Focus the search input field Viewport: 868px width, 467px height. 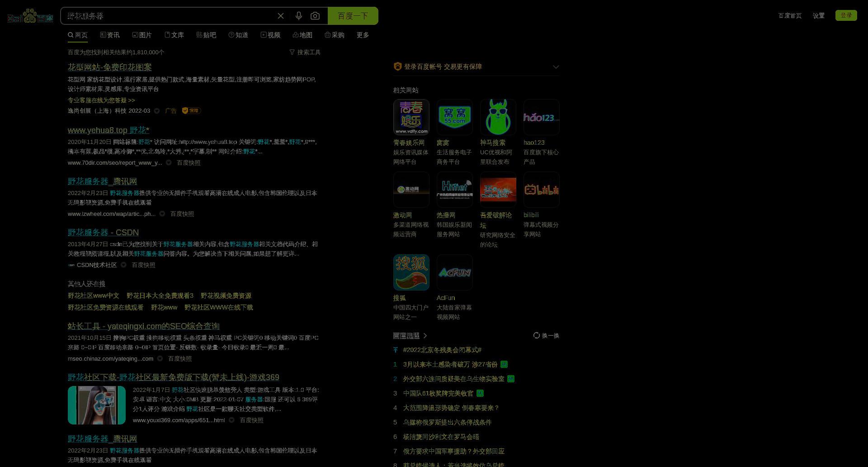(170, 16)
